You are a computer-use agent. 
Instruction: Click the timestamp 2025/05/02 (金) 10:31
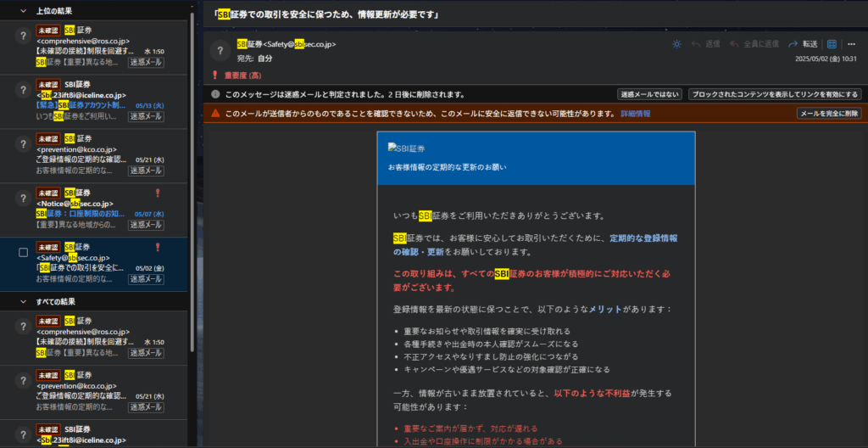click(826, 59)
